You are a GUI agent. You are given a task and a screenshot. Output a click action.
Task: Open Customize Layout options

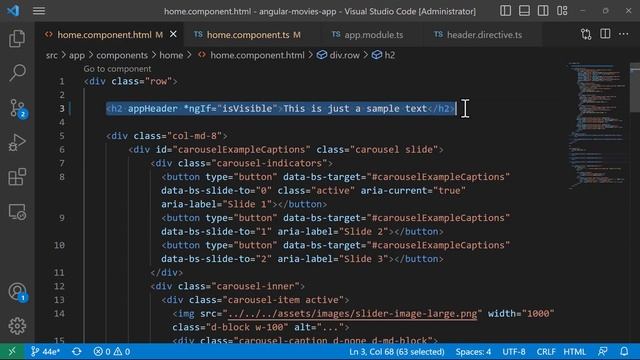[x=562, y=11]
